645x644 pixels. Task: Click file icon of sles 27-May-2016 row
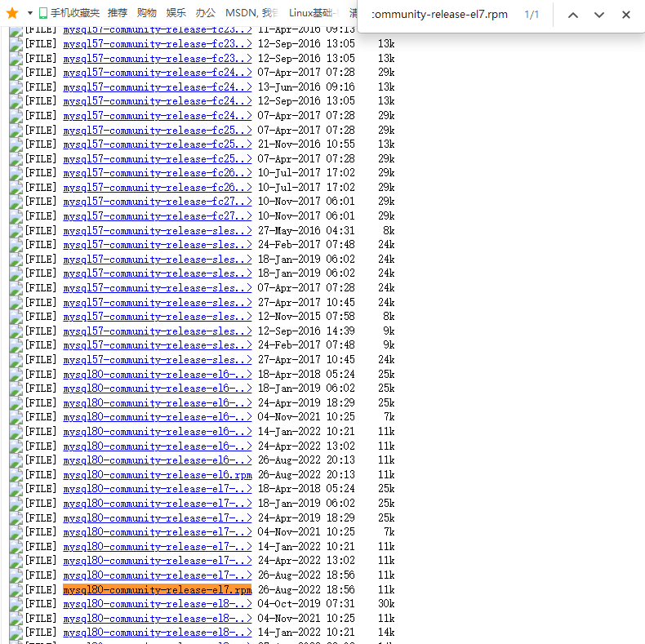(16, 231)
